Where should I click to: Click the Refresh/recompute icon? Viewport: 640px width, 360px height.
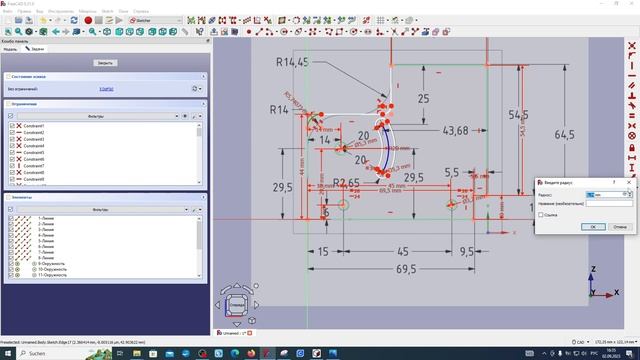pyautogui.click(x=74, y=20)
